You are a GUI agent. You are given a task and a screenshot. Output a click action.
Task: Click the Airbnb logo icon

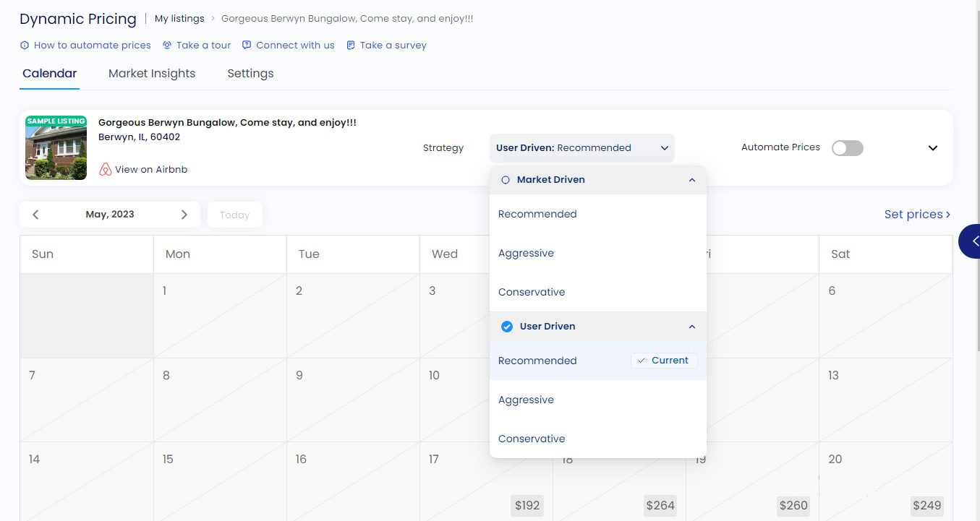click(106, 169)
